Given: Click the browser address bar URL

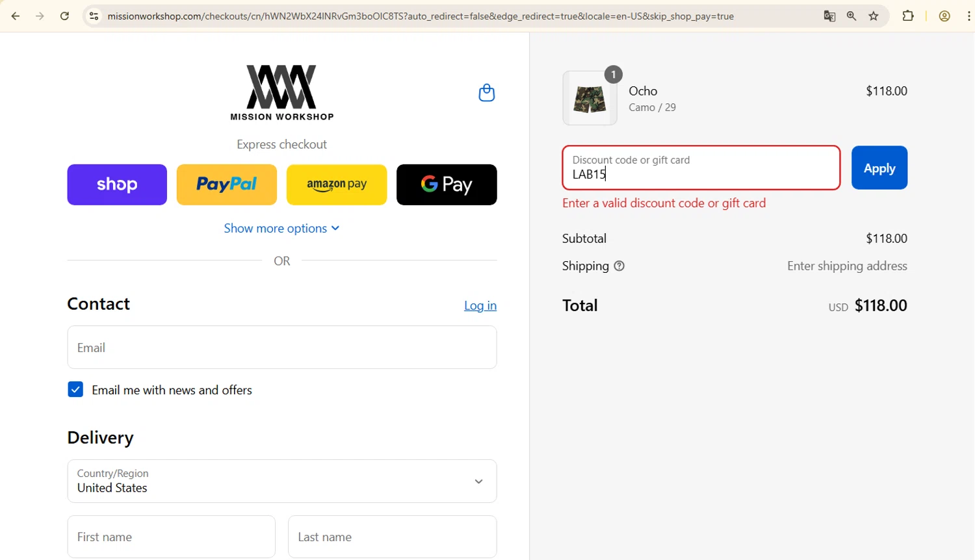Looking at the screenshot, I should click(x=421, y=16).
